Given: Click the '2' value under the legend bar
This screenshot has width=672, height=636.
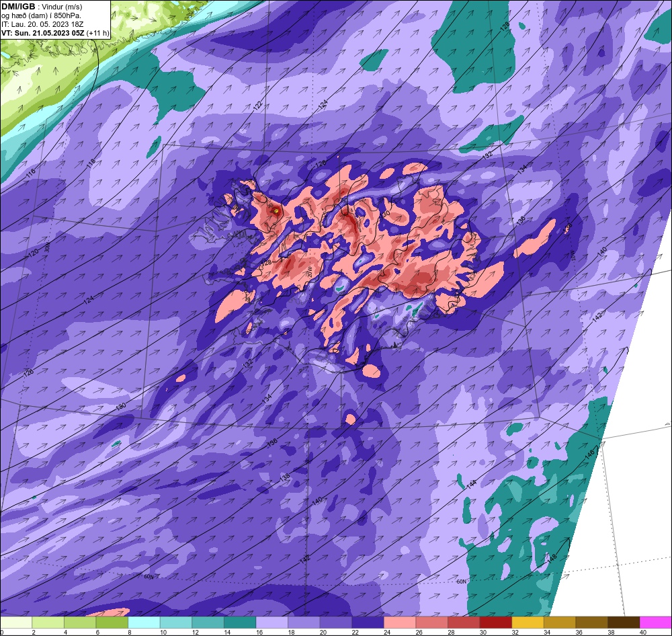Looking at the screenshot, I should pos(34,632).
